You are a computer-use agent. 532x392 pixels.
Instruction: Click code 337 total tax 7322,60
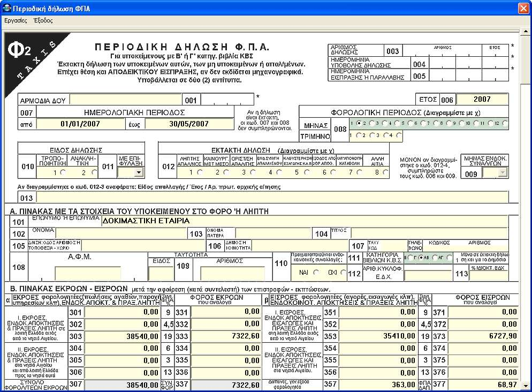tap(226, 385)
